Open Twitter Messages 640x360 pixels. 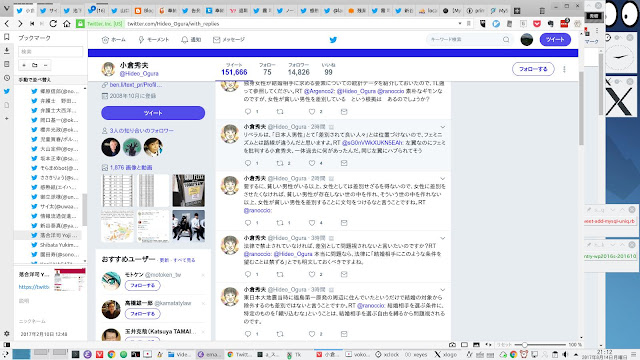coord(229,40)
